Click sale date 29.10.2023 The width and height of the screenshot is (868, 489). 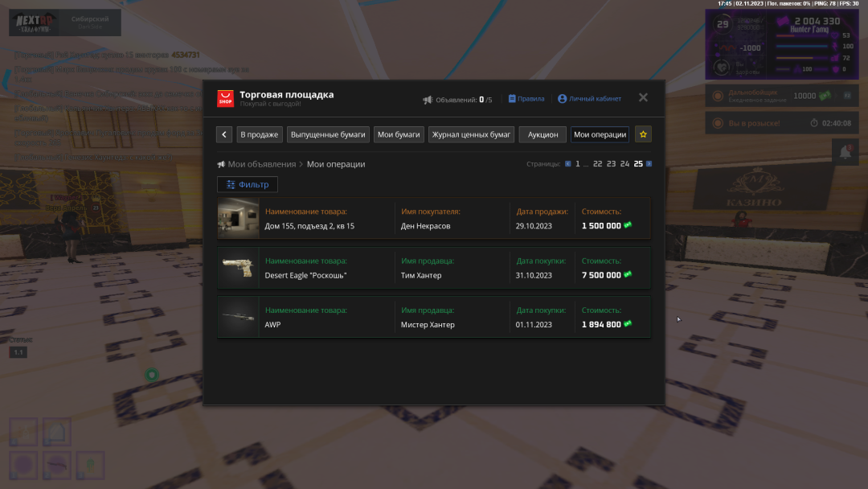[x=534, y=226]
